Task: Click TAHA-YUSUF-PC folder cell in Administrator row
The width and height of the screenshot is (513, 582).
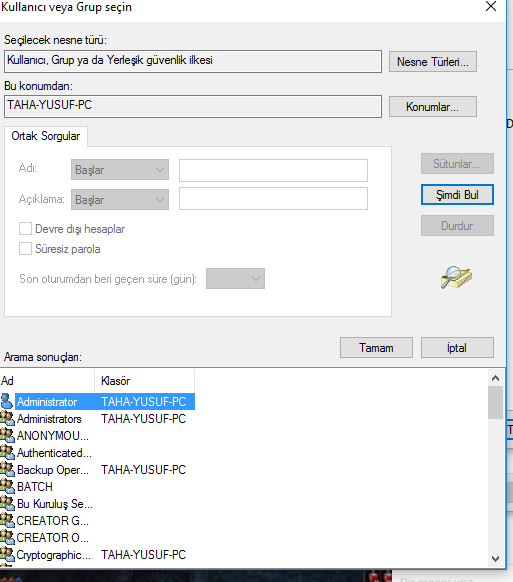Action: 144,402
